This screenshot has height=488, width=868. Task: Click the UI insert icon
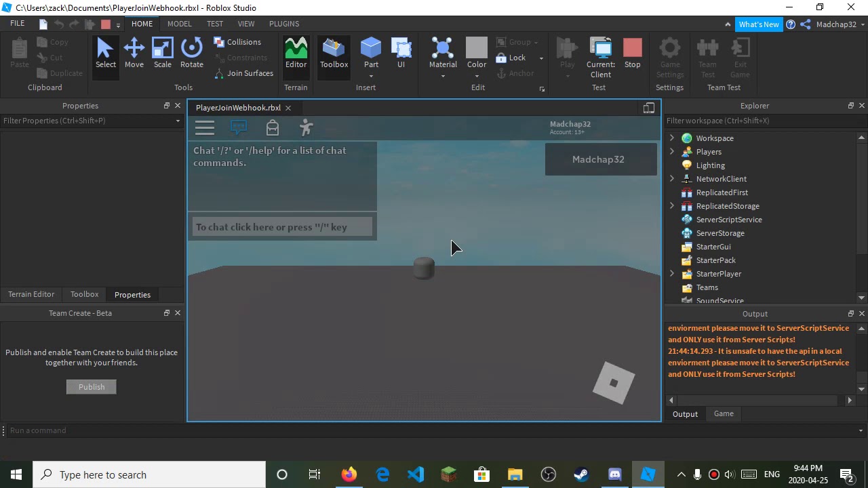(401, 54)
